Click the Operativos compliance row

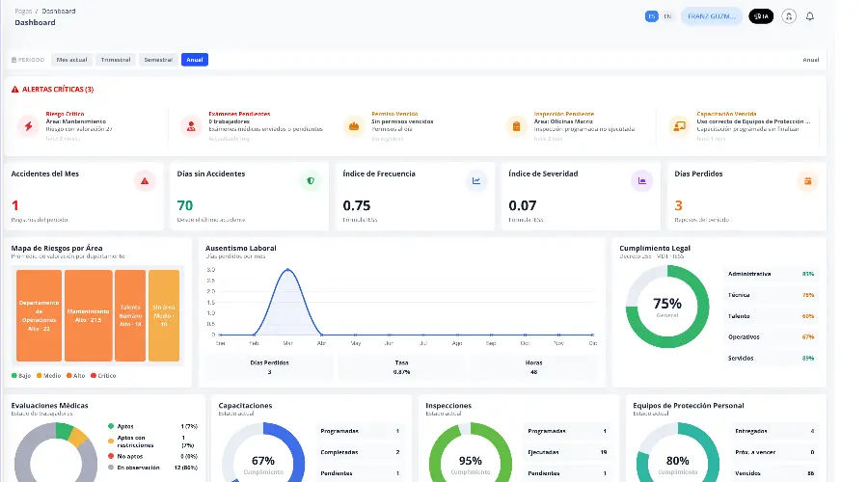pos(771,337)
